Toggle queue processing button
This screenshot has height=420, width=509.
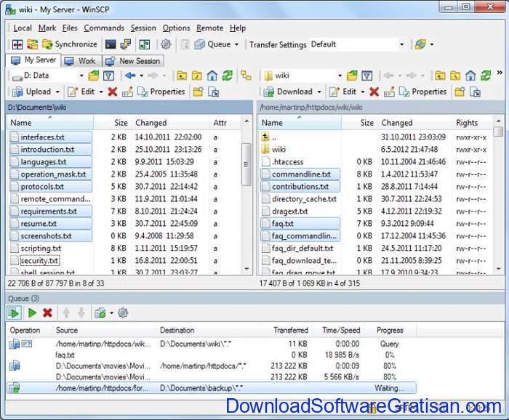(15, 313)
